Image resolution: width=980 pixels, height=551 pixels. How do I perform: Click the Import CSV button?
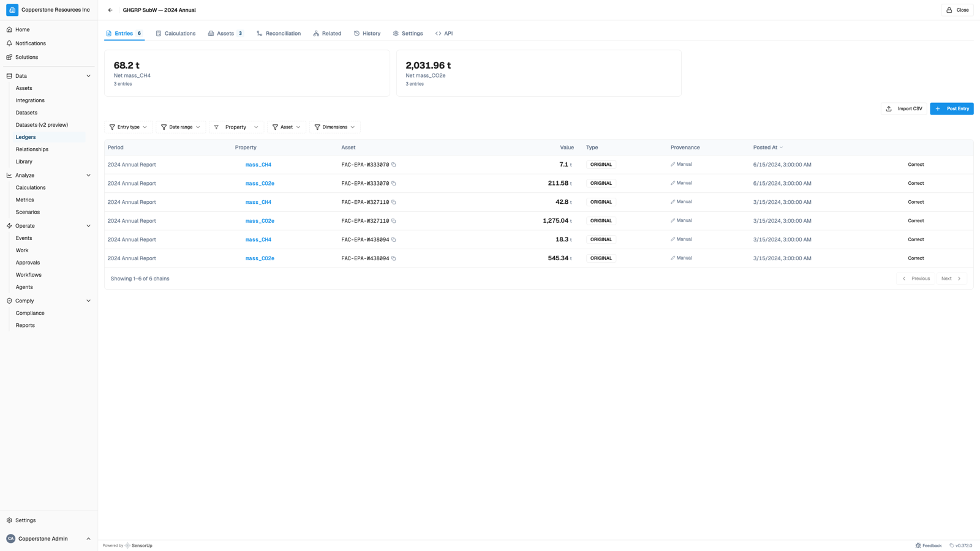[904, 109]
